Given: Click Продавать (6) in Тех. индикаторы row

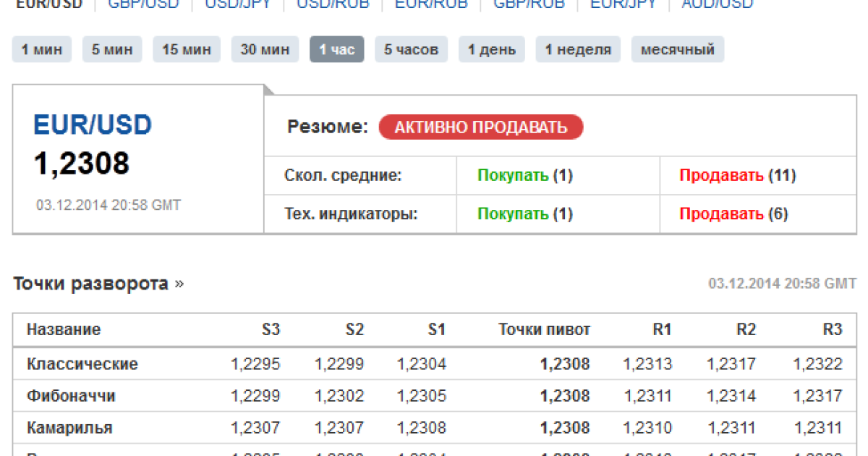Looking at the screenshot, I should pos(733,214).
